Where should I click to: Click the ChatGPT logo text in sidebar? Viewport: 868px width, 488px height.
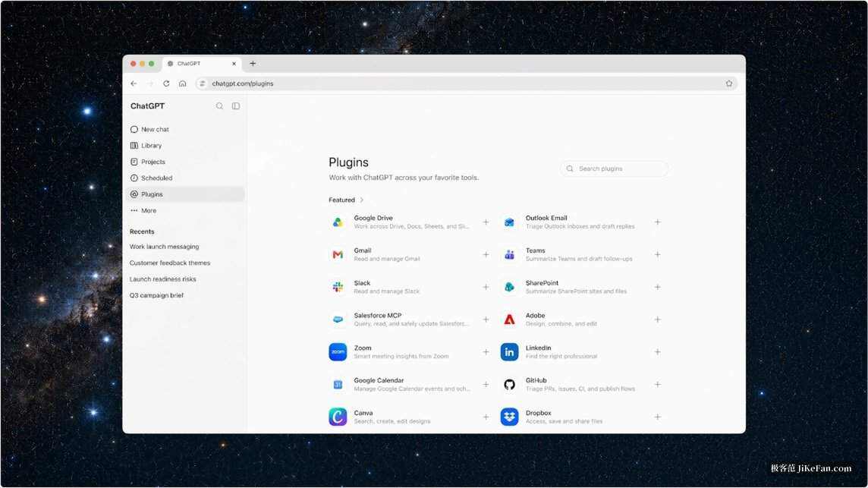tap(147, 105)
